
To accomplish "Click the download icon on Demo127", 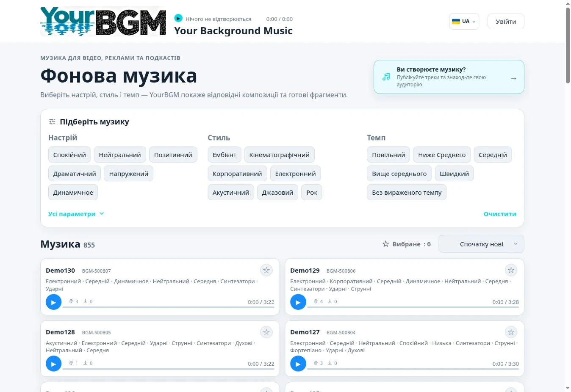I will [x=330, y=363].
